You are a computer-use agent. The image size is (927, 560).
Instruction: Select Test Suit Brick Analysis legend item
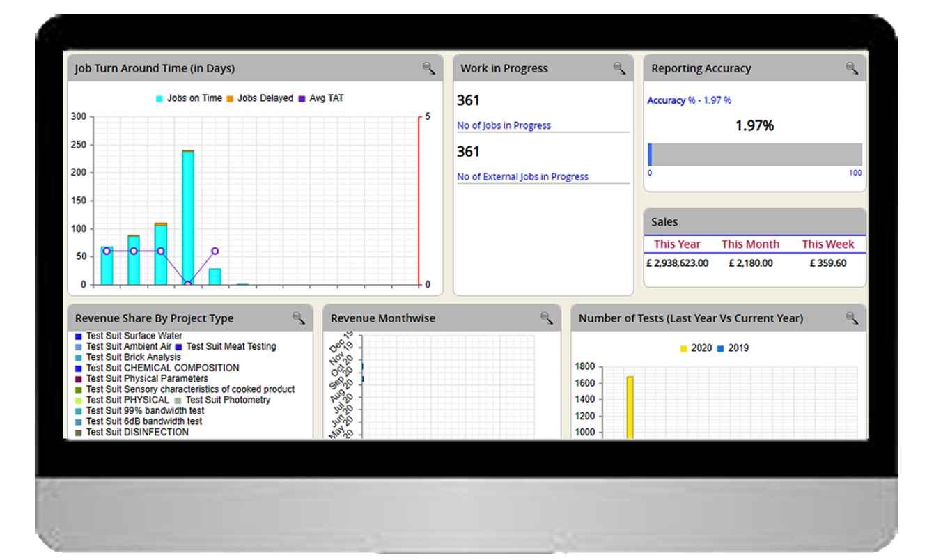[128, 357]
